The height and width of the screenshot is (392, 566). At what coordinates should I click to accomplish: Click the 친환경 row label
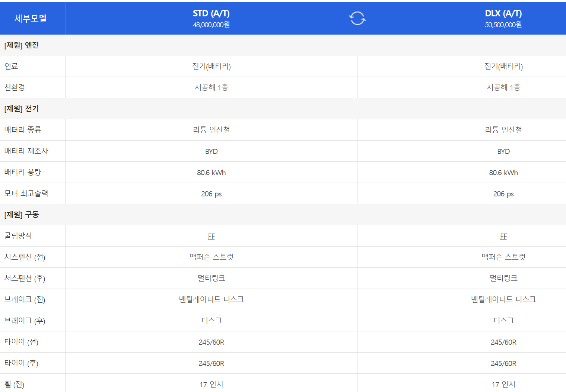[x=15, y=87]
